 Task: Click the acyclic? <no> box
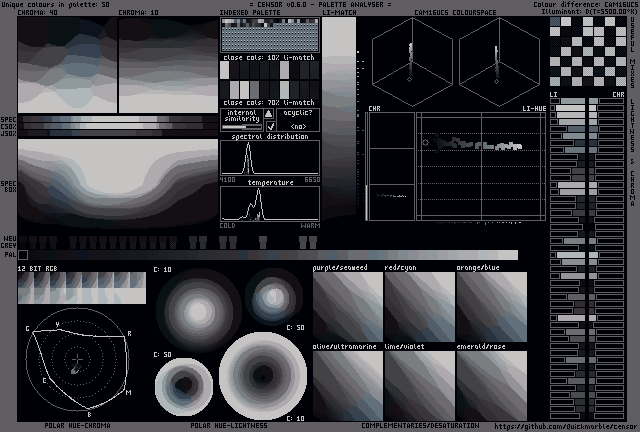point(298,119)
